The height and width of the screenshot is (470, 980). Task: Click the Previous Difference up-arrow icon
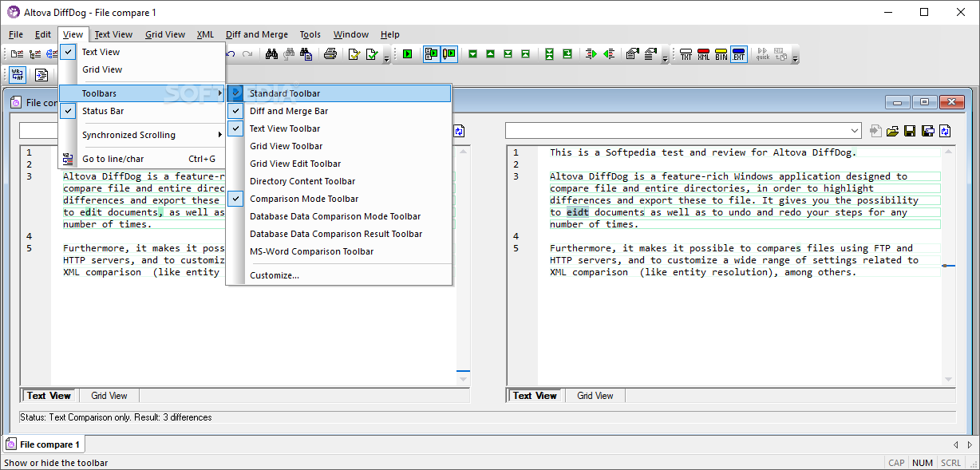click(x=490, y=54)
